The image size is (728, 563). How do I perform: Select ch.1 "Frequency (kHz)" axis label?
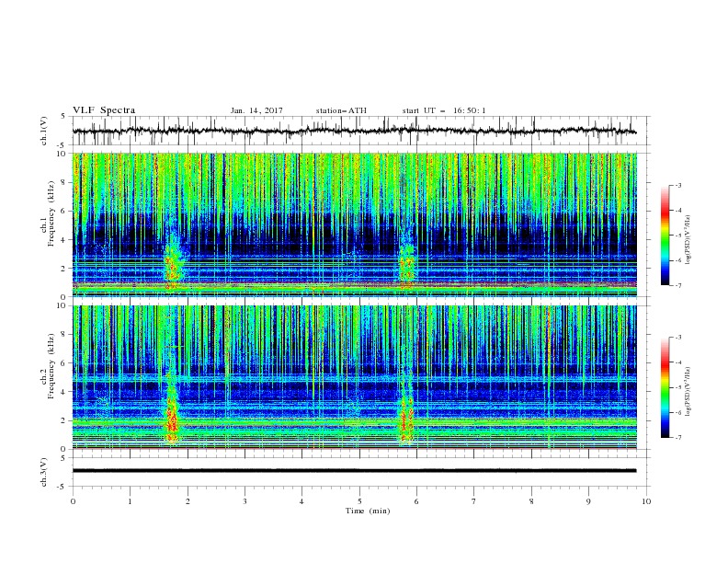click(51, 214)
